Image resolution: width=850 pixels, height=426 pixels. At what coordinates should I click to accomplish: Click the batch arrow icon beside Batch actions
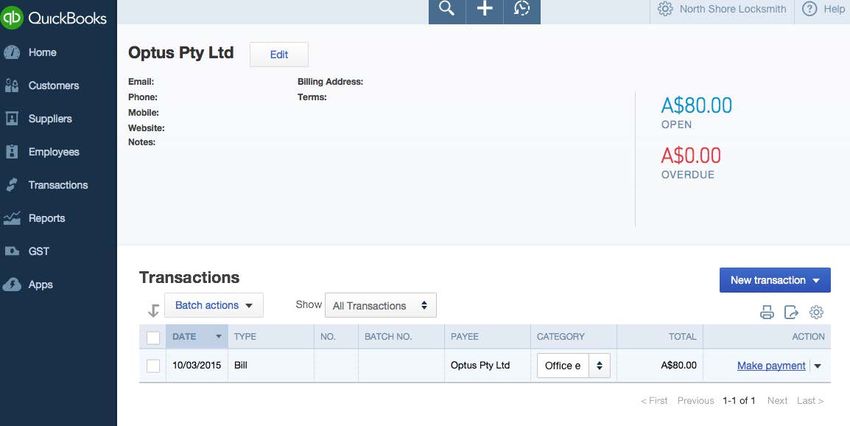(153, 310)
